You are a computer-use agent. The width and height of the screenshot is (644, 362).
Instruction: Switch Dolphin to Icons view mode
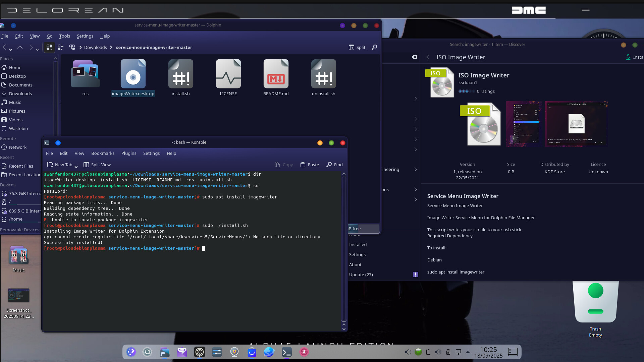[x=49, y=47]
